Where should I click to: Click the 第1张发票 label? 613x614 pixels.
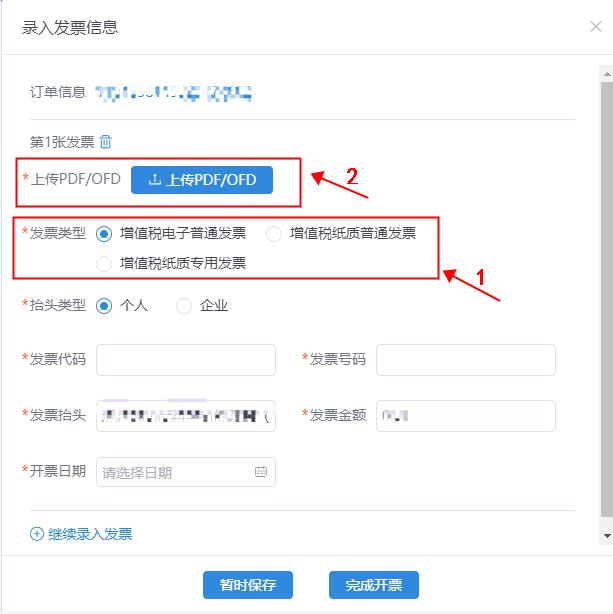[x=62, y=142]
